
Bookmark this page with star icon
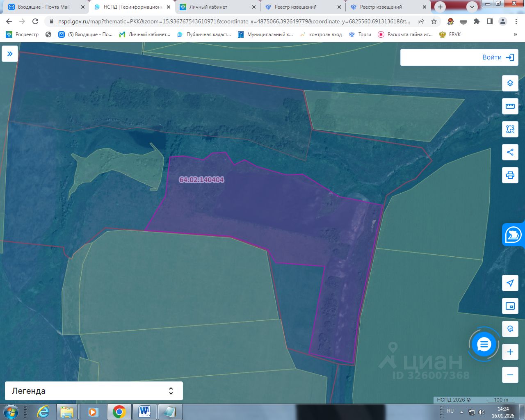pyautogui.click(x=434, y=21)
